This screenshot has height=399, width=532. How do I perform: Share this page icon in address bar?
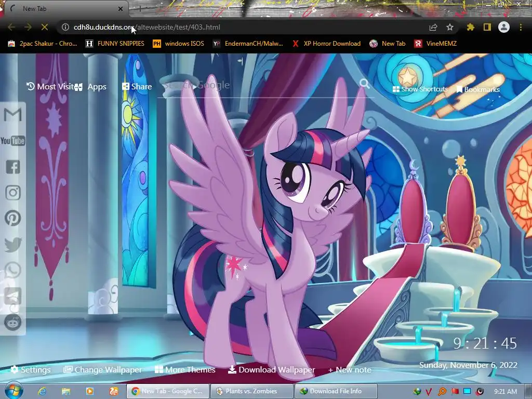[x=433, y=27]
